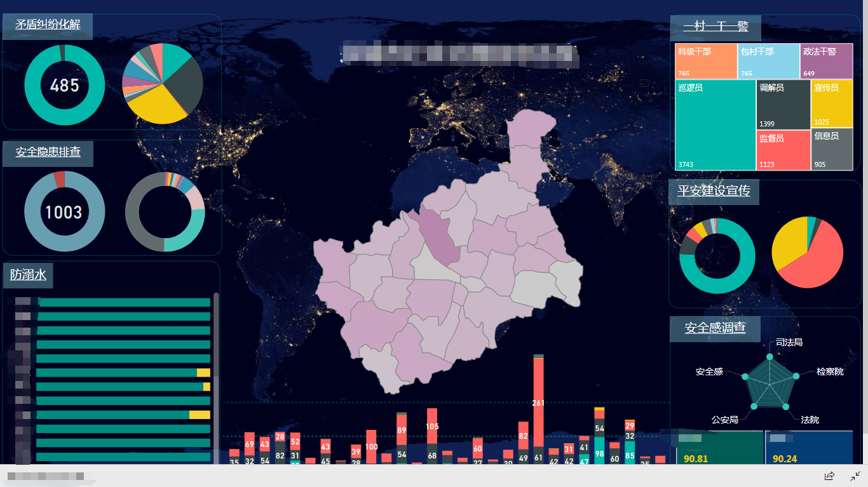This screenshot has width=868, height=487.
Task: Click the orange 科级干部 treemap tile
Action: click(706, 62)
